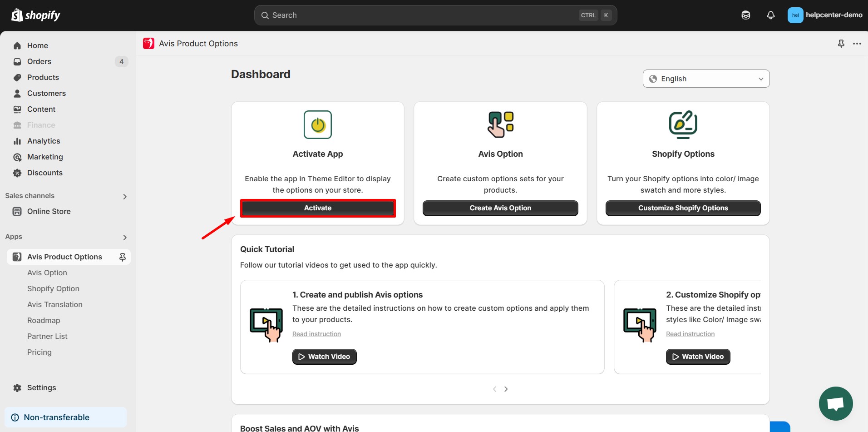This screenshot has width=868, height=432.
Task: Unpin Avis Product Options in the sidebar
Action: 122,257
